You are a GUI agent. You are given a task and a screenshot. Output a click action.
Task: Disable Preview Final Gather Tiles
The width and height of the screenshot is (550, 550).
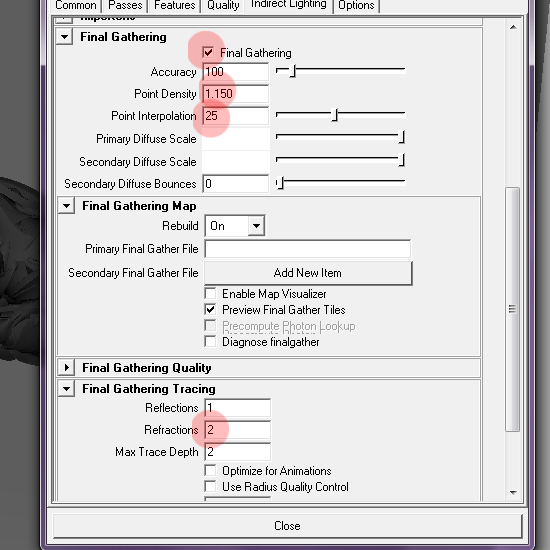(210, 309)
